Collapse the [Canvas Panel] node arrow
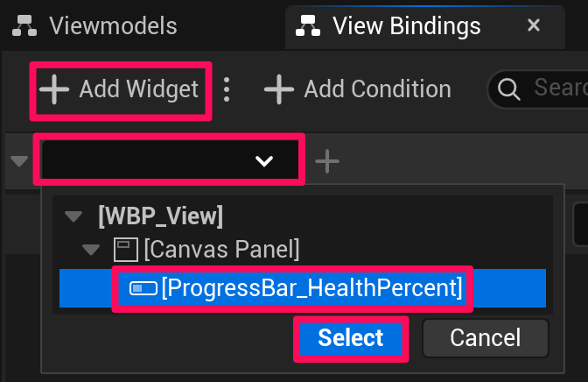Screen dimensions: 588x382 pyautogui.click(x=92, y=250)
